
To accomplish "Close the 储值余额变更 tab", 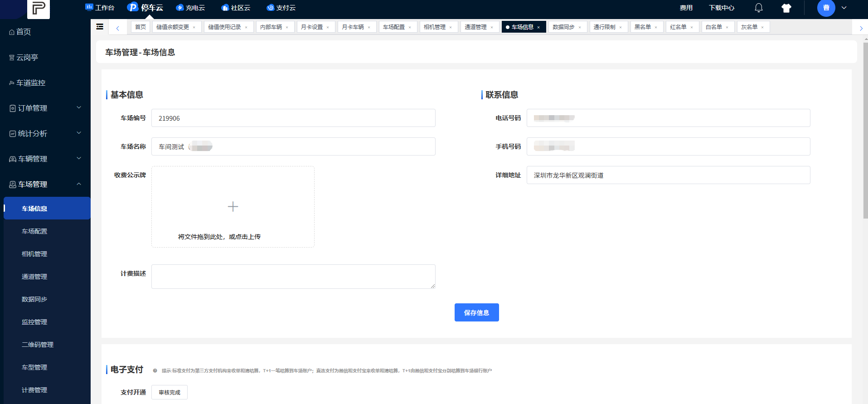I will 194,27.
